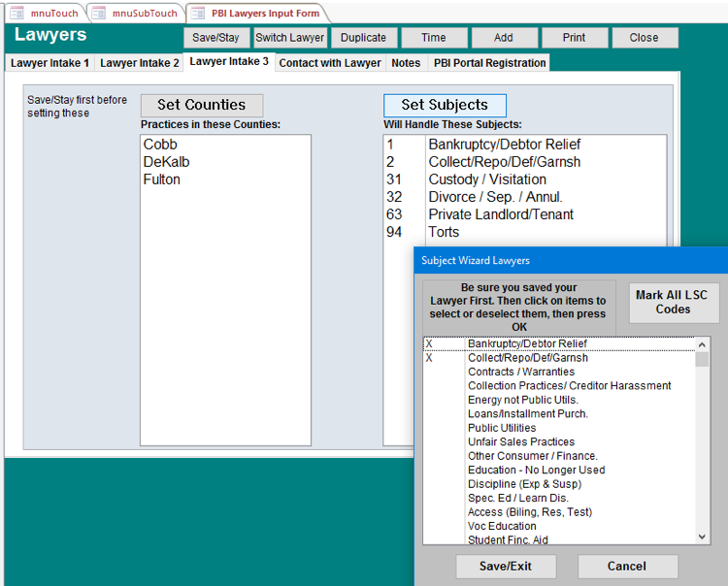Click the Mark All LSC Codes button
The height and width of the screenshot is (586, 728).
point(673,303)
